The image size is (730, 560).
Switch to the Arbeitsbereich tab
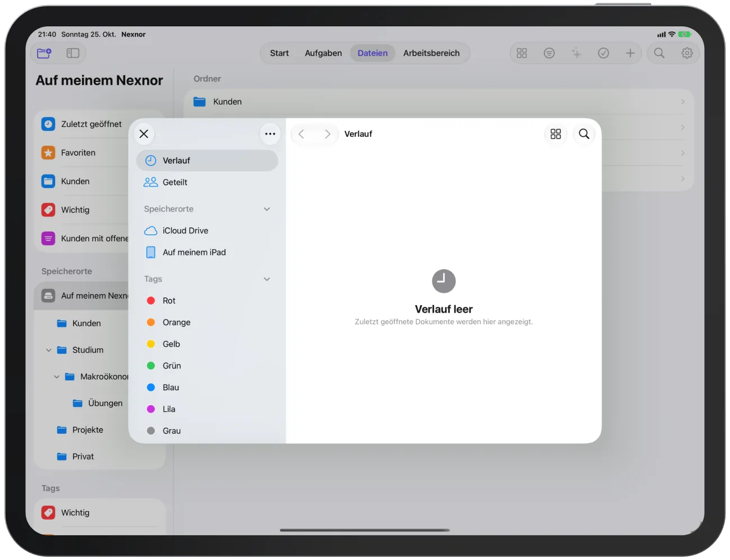431,53
